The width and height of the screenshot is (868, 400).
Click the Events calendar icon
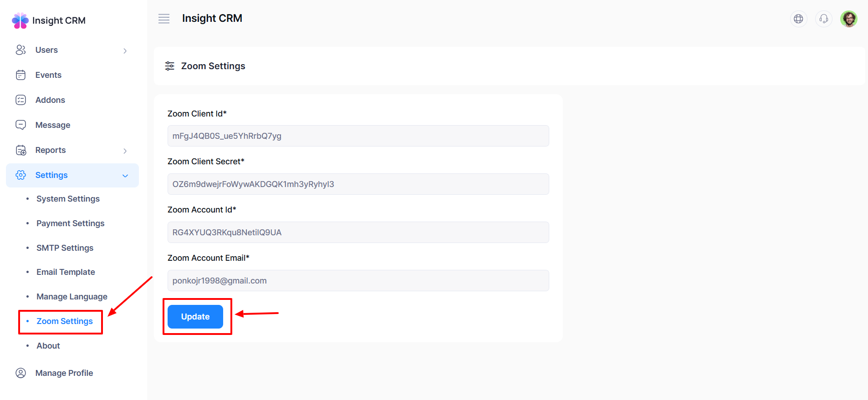coord(21,75)
